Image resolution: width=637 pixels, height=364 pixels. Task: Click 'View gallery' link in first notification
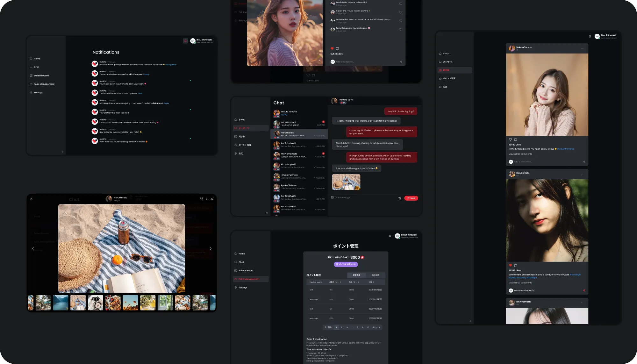[x=171, y=65]
